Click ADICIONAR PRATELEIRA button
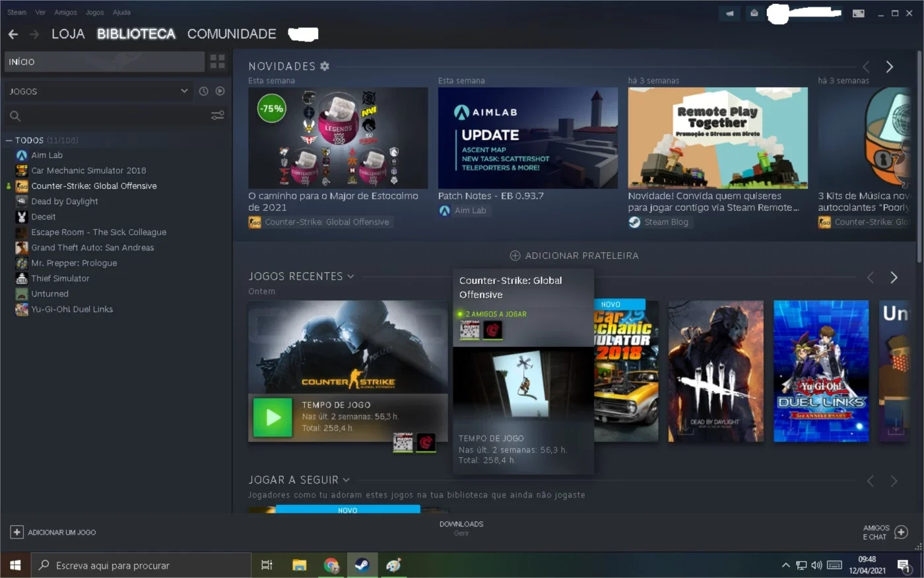 click(574, 256)
